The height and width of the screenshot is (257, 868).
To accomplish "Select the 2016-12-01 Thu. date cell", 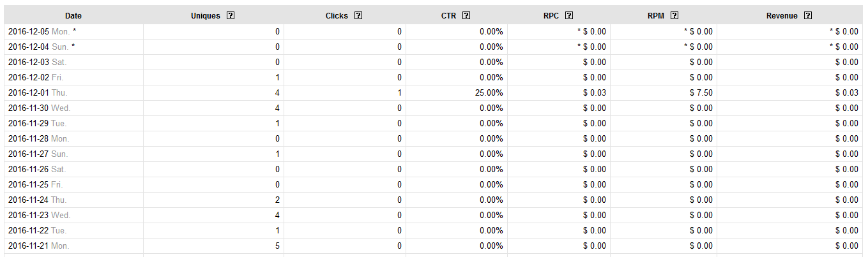I will pos(38,92).
